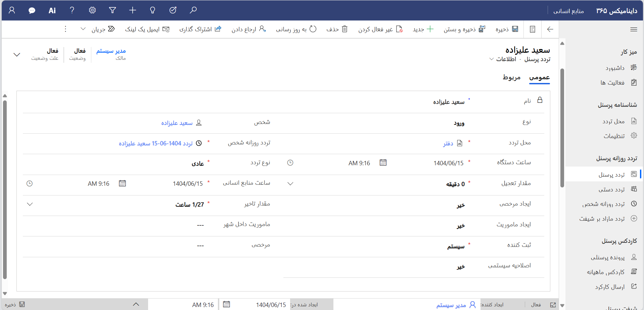Open the دفتر location link
The height and width of the screenshot is (310, 644).
(448, 143)
